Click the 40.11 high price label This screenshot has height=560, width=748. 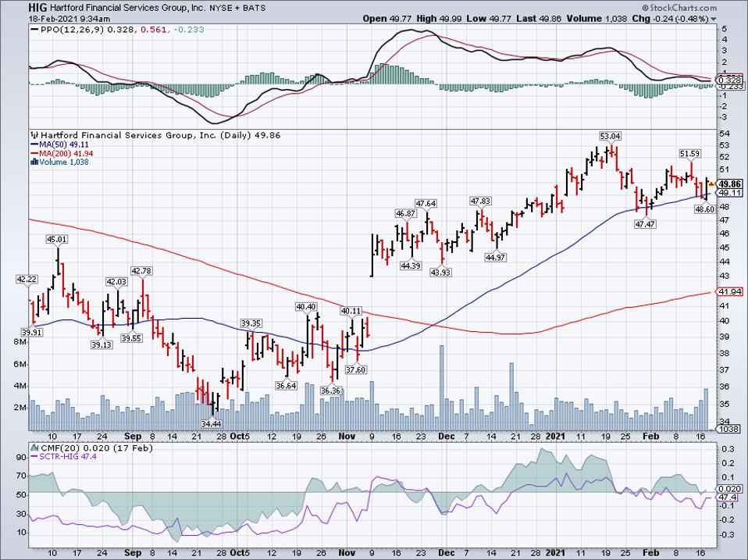pyautogui.click(x=351, y=311)
